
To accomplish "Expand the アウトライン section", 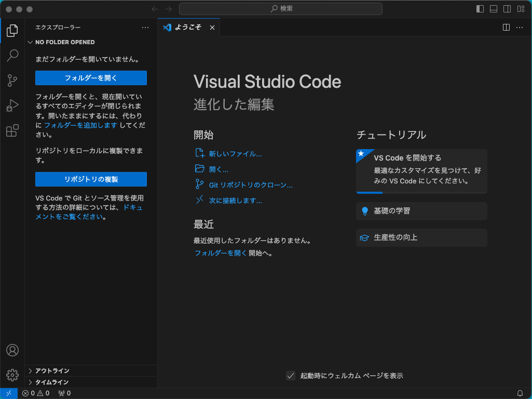I will click(x=52, y=370).
